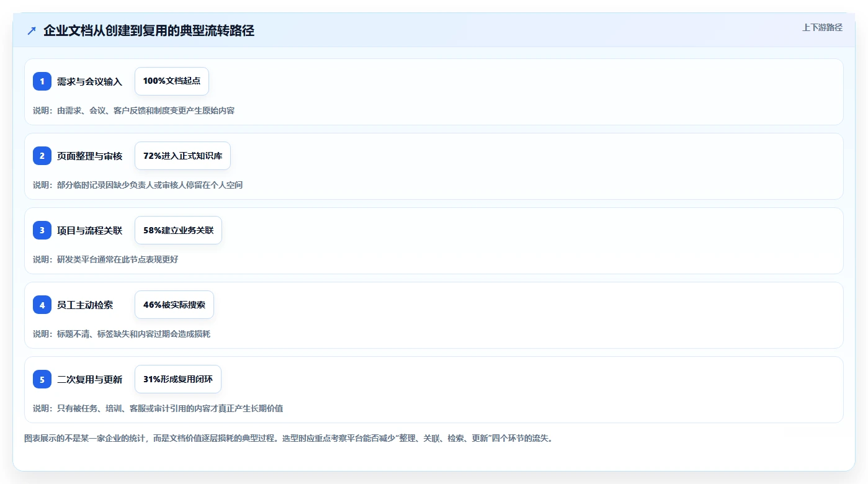Image resolution: width=868 pixels, height=484 pixels.
Task: Click the '员工主动检索' step name
Action: [x=85, y=305]
